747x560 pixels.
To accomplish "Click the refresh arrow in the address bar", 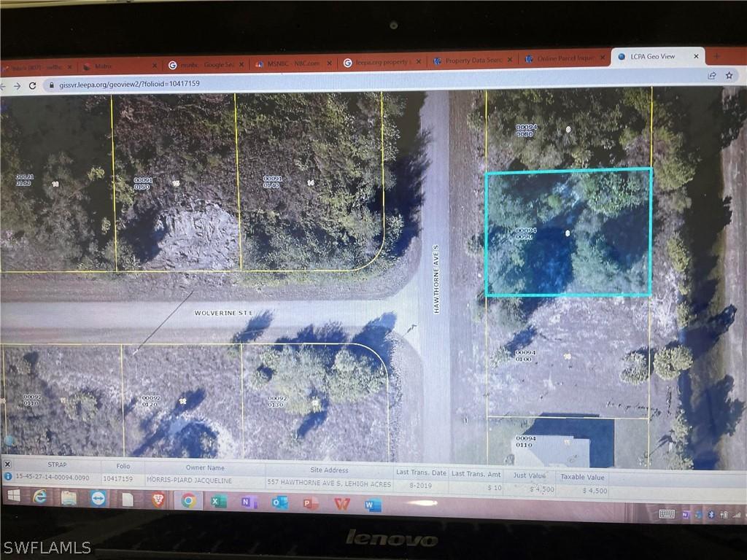I will [x=33, y=84].
